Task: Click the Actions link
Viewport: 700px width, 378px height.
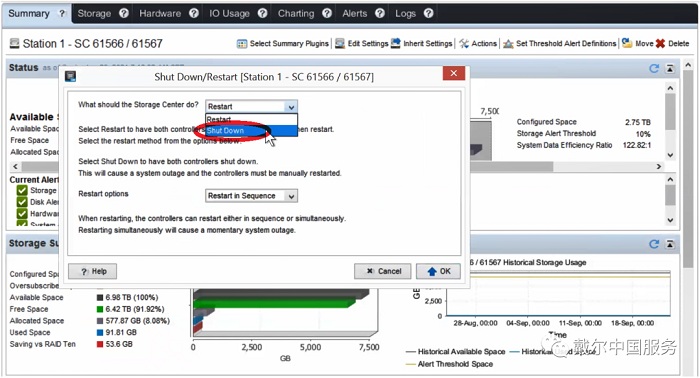Action: click(484, 44)
